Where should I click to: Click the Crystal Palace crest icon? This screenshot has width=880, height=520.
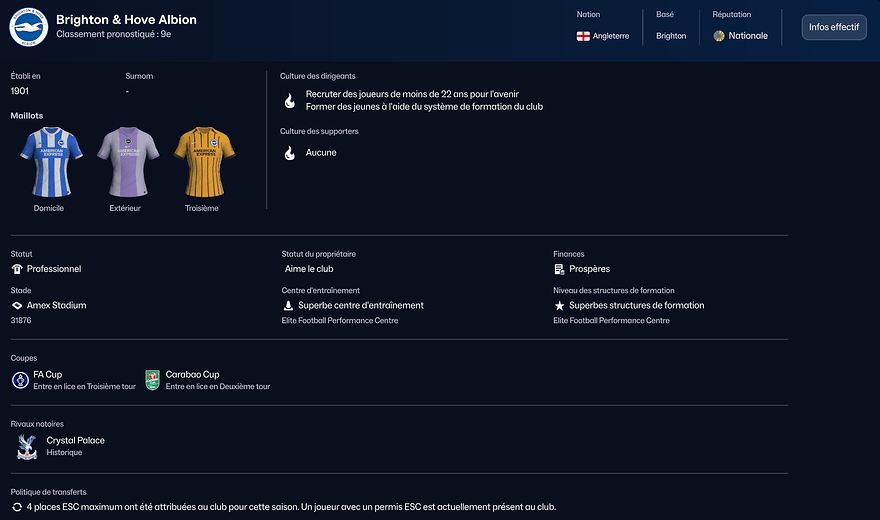[27, 446]
